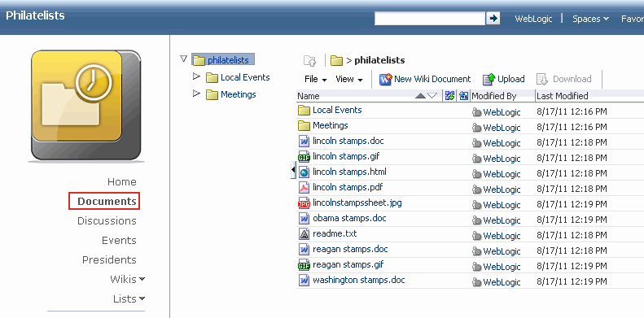This screenshot has height=318, width=644.
Task: Click the descending sort triangle in Name column
Action: 432,96
